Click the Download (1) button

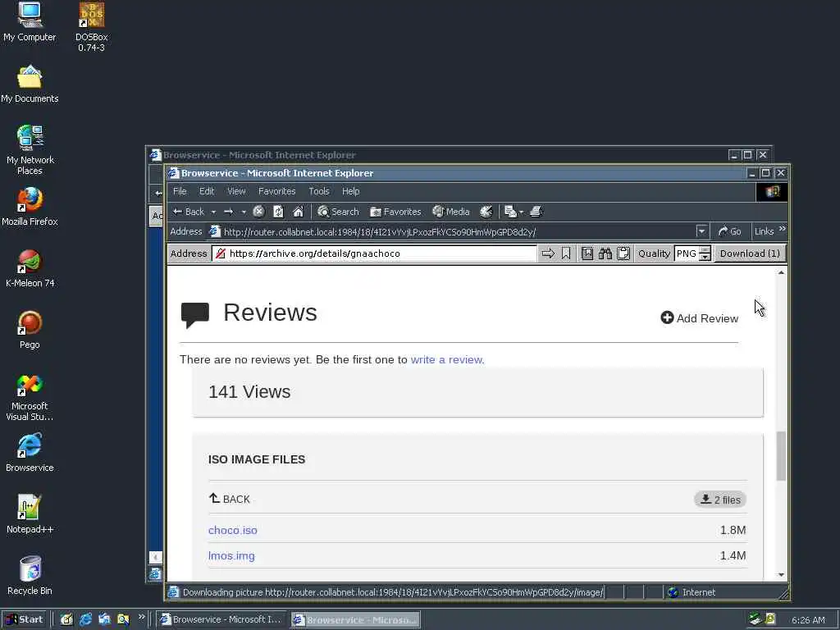750,253
